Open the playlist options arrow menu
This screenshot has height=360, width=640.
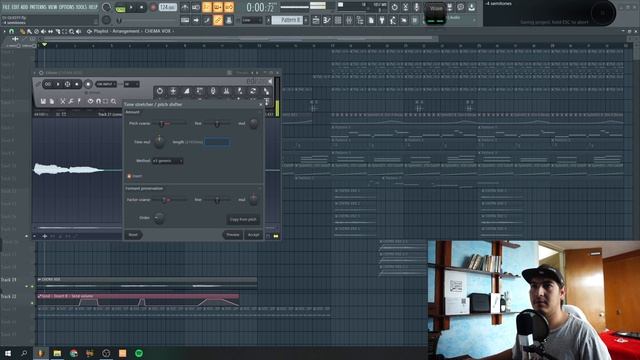(4, 31)
